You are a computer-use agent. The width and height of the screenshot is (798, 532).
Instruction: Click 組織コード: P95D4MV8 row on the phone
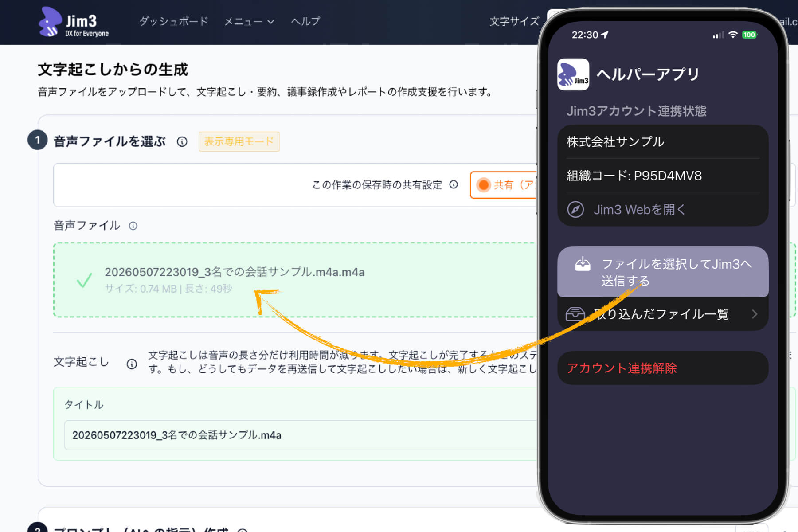(x=663, y=176)
